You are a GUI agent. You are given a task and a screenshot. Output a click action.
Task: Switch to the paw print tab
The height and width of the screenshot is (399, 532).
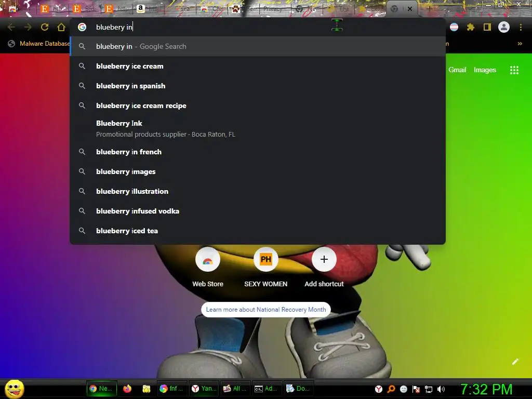point(243,9)
